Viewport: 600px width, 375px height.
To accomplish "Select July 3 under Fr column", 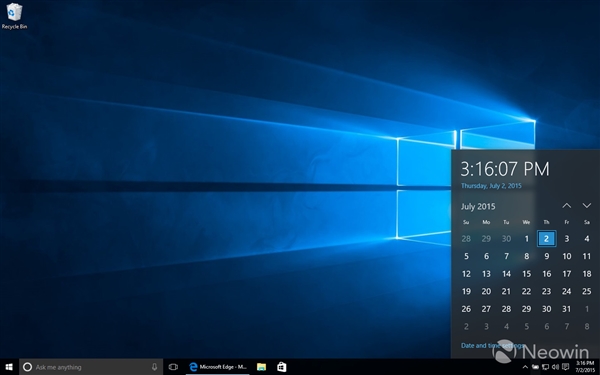I will tap(567, 239).
